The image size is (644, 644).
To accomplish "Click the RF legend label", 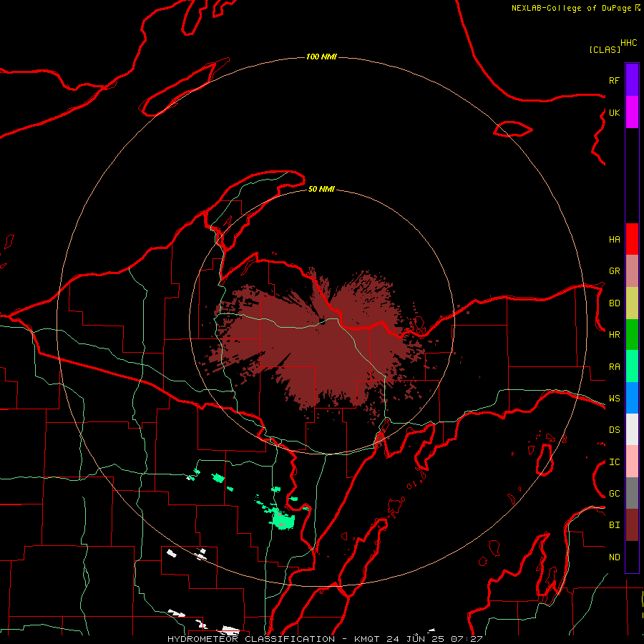I will (614, 81).
